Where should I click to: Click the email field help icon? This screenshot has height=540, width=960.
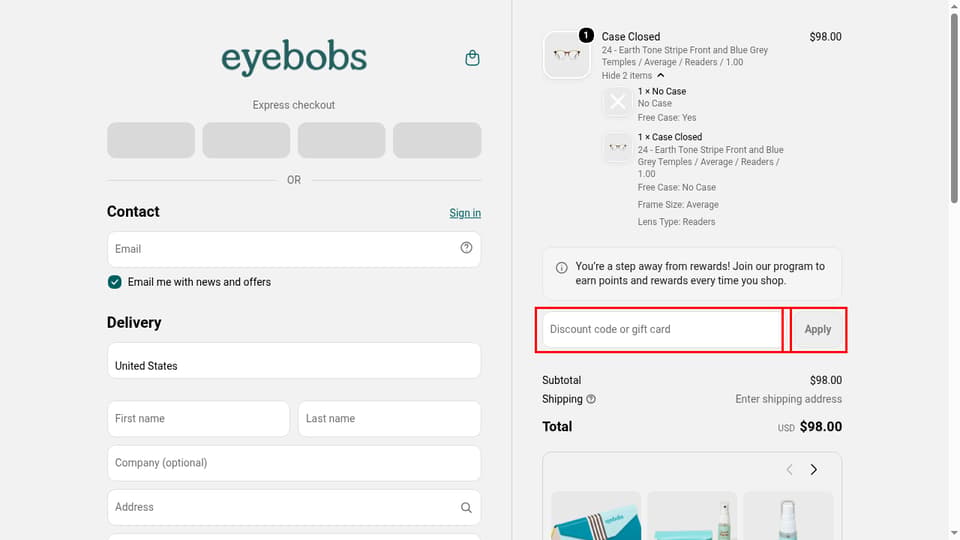coord(466,247)
